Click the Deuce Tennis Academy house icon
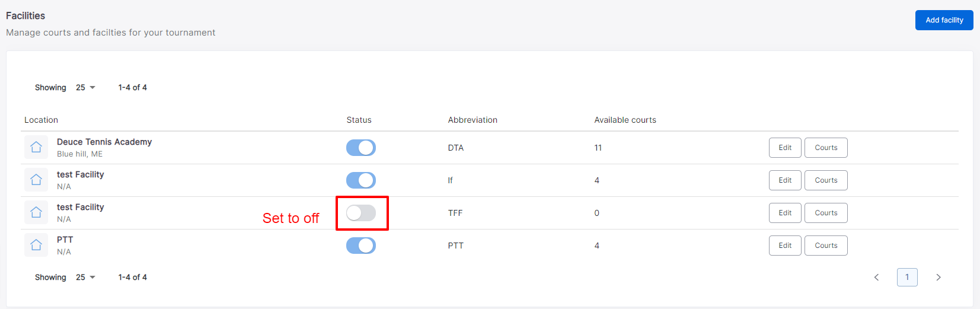 (36, 147)
